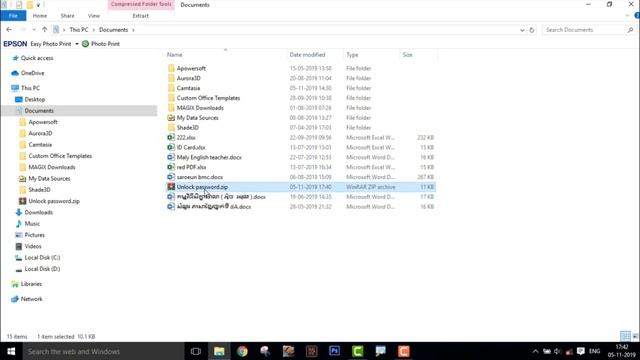Open the Windows Start menu
Screen dimensions: 640x360
[11, 351]
